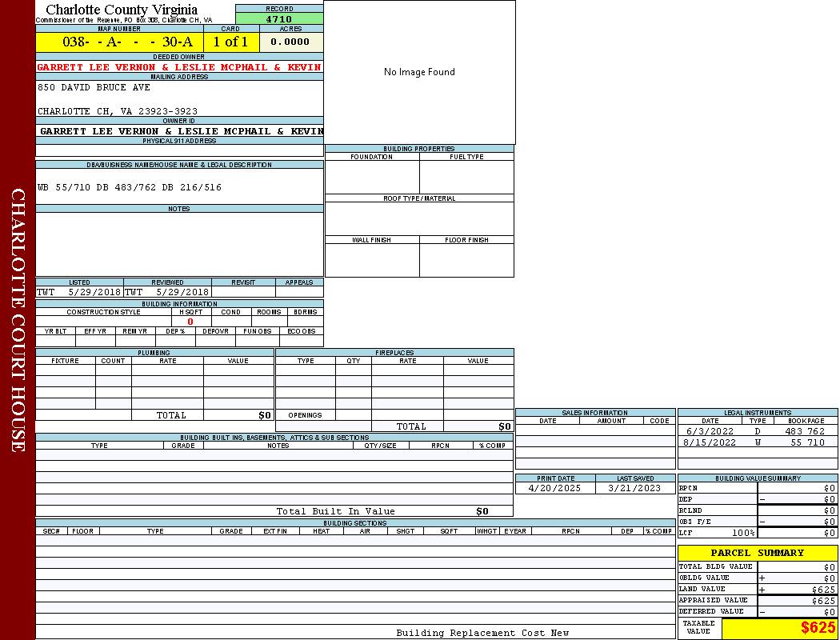Click the Charlotte Court House vertical banner

coord(18,320)
